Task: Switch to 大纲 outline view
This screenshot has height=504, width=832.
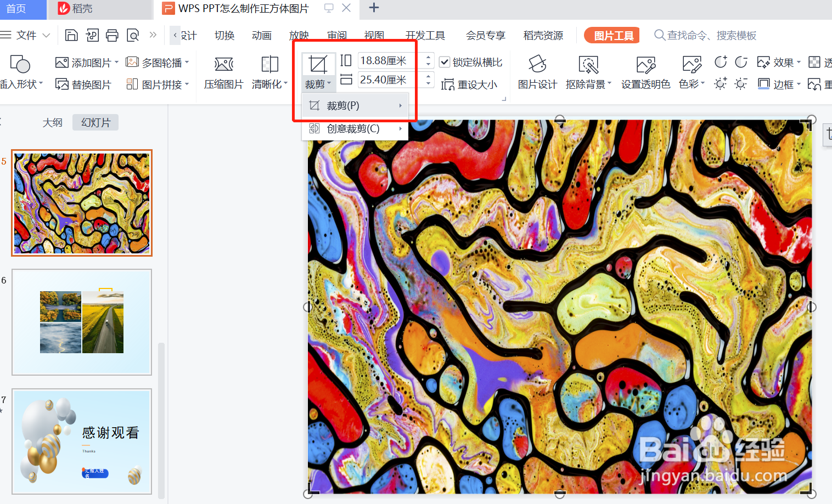Action: (x=53, y=122)
